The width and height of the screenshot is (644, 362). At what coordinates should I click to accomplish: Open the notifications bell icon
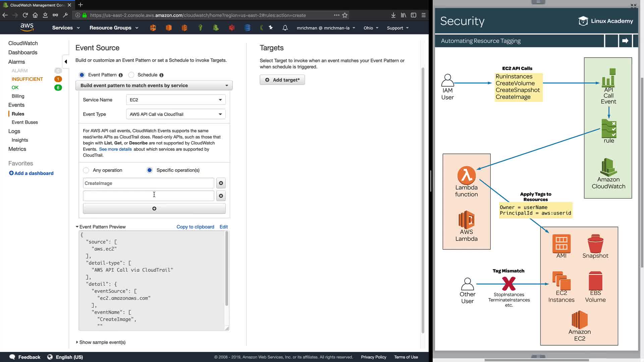point(285,28)
